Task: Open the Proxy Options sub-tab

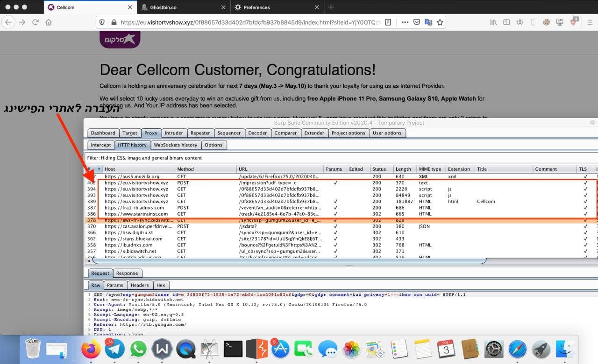Action: pos(214,145)
